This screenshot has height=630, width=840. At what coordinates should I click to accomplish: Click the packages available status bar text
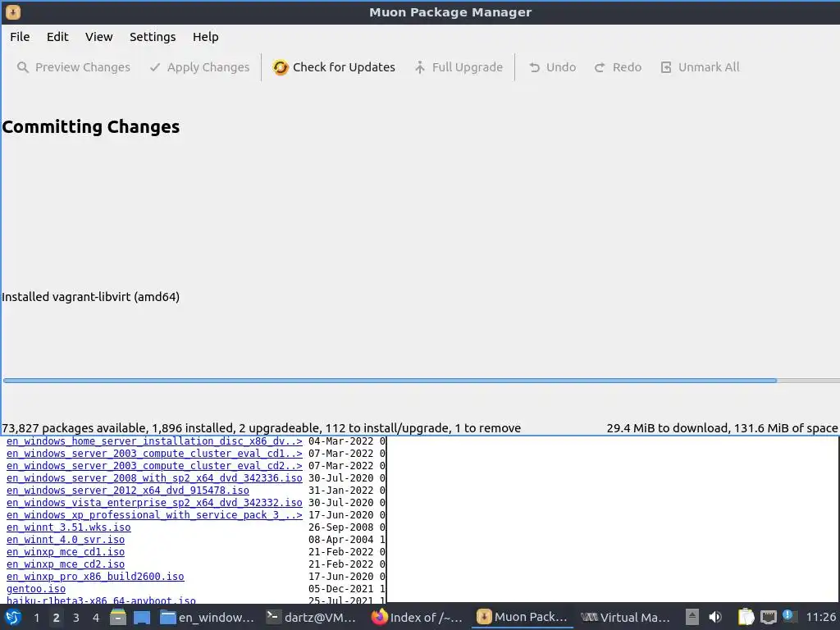[x=262, y=428]
